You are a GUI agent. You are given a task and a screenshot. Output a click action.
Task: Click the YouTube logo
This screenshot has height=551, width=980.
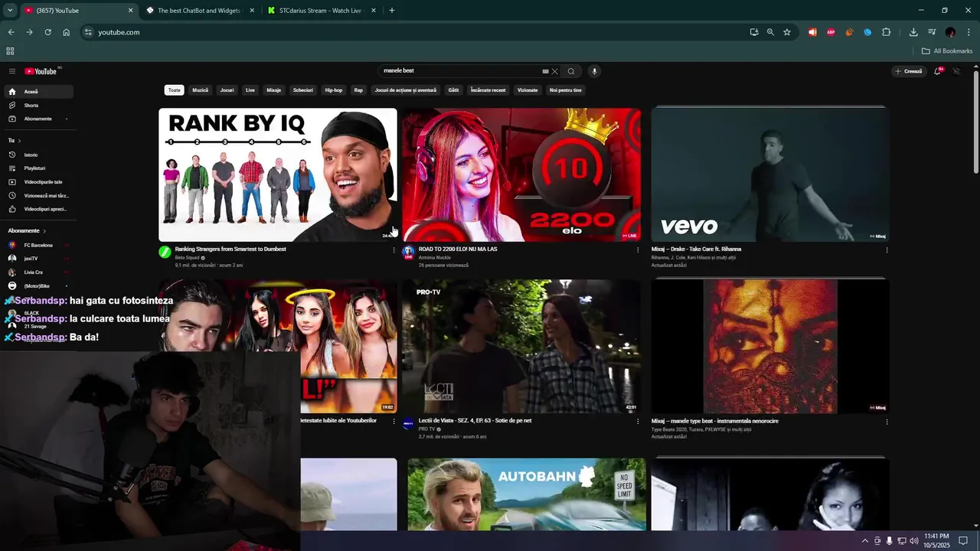tap(41, 71)
